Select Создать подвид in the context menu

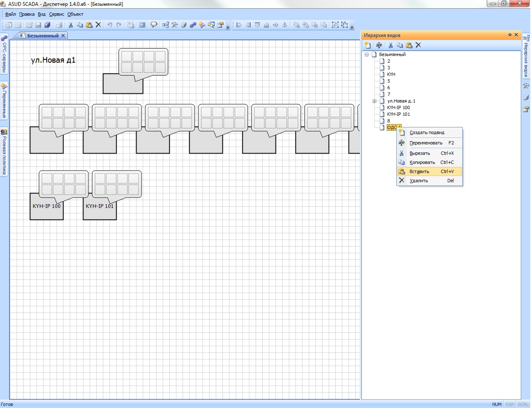[x=427, y=132]
